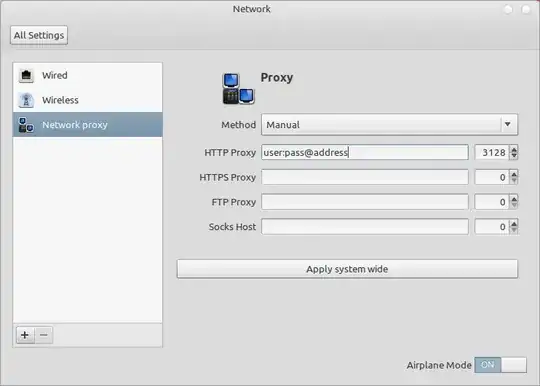Click the Network proxy sidebar icon
This screenshot has height=386, width=540.
click(26, 125)
